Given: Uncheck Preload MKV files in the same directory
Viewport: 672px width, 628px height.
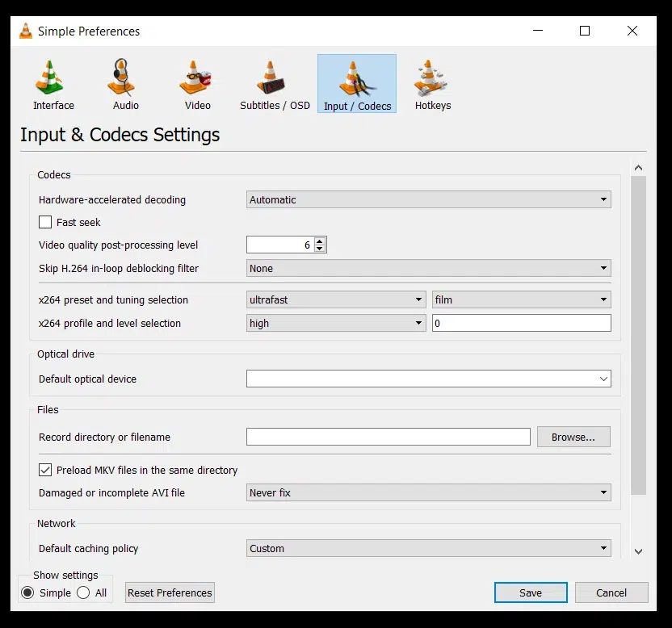Looking at the screenshot, I should click(x=45, y=470).
